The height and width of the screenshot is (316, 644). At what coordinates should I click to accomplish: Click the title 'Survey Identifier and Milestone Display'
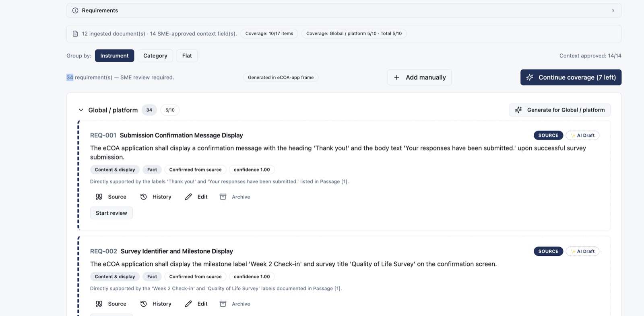pos(177,251)
